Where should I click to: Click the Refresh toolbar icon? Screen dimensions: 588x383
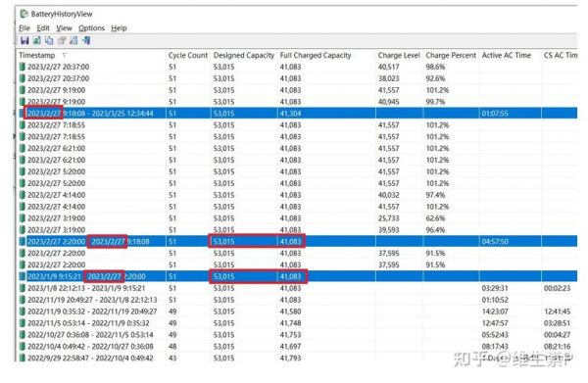[37, 40]
